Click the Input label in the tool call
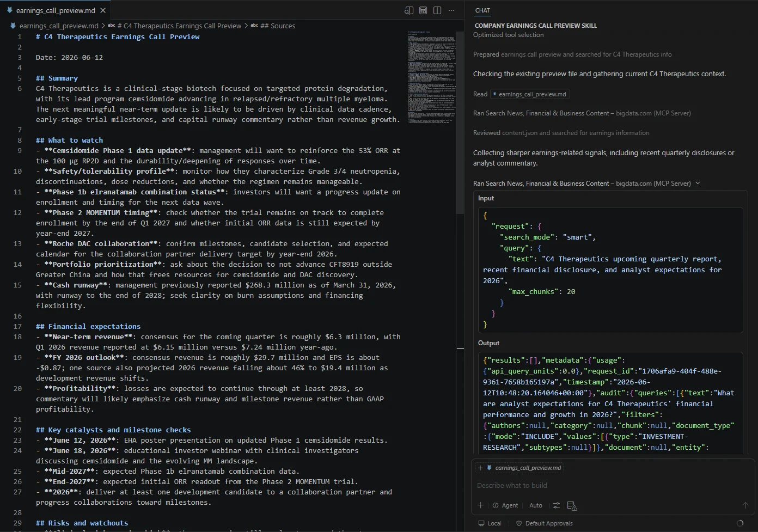Viewport: 758px width, 532px height. tap(486, 198)
